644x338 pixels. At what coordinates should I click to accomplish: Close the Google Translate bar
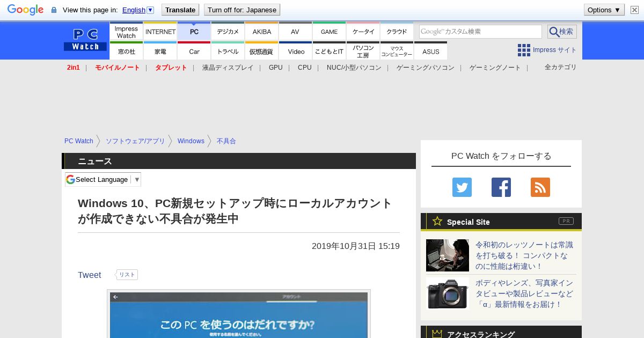[634, 10]
